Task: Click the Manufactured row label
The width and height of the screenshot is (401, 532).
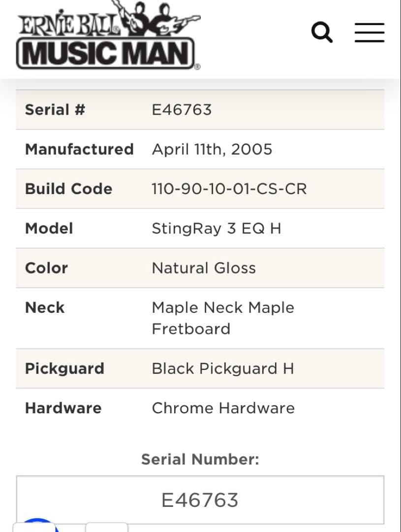Action: pos(79,149)
